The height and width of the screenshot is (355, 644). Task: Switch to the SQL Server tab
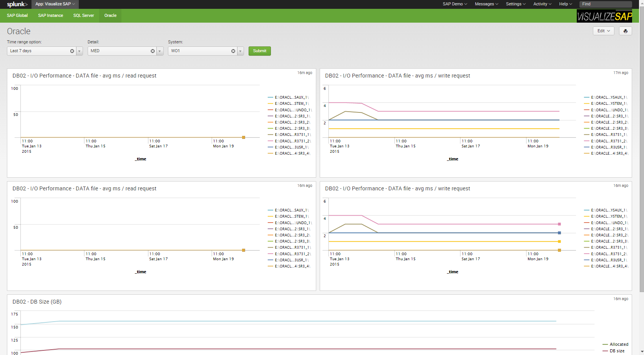pos(84,16)
